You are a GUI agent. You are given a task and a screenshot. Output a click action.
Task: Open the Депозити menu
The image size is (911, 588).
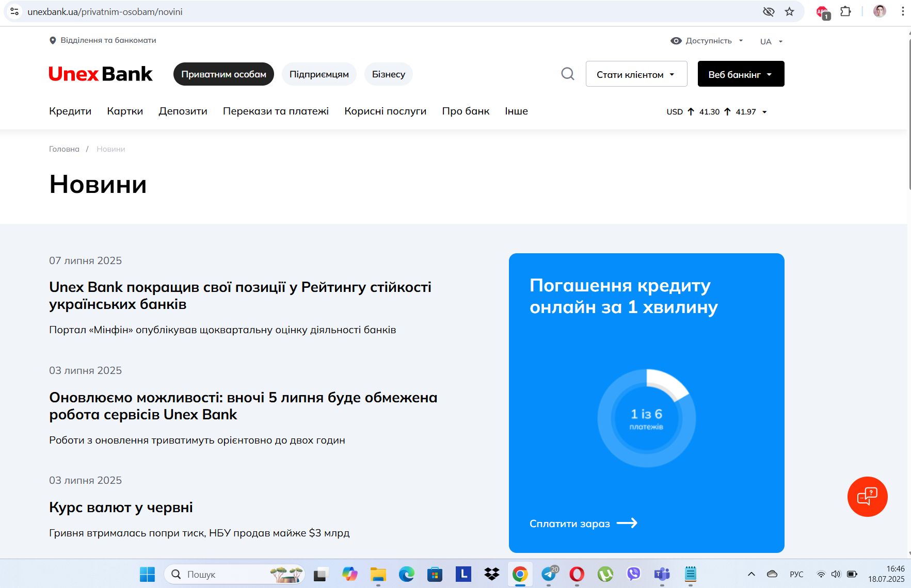coord(183,111)
